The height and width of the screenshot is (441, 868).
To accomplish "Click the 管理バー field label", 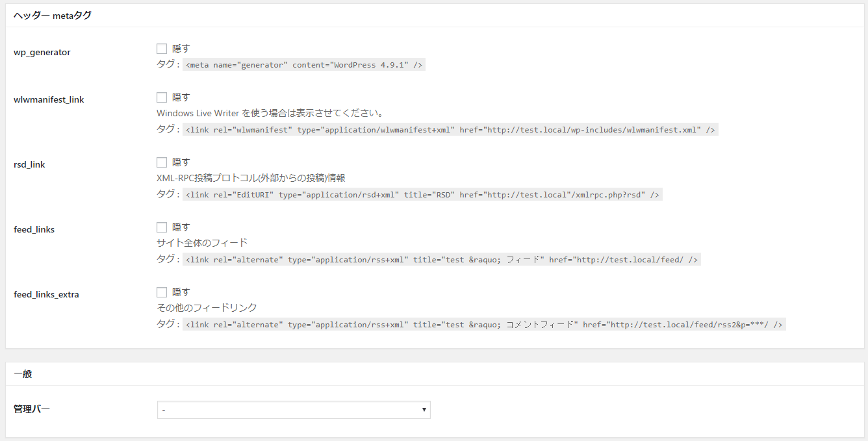I will point(32,409).
